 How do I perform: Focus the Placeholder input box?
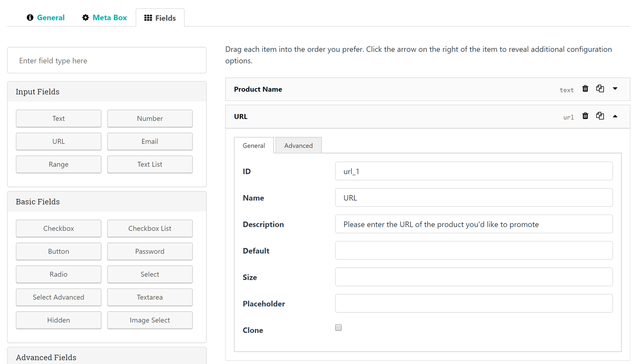click(474, 304)
